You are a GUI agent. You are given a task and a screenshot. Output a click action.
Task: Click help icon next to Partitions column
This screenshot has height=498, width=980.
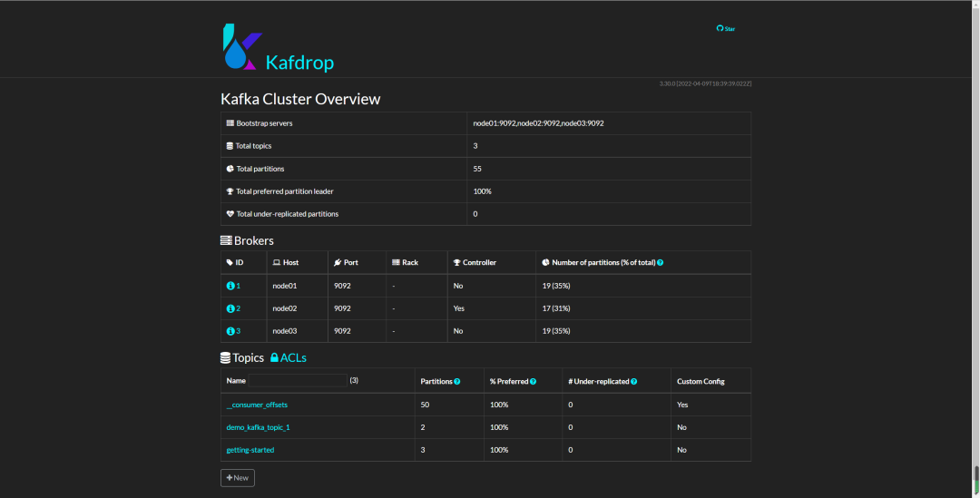456,381
